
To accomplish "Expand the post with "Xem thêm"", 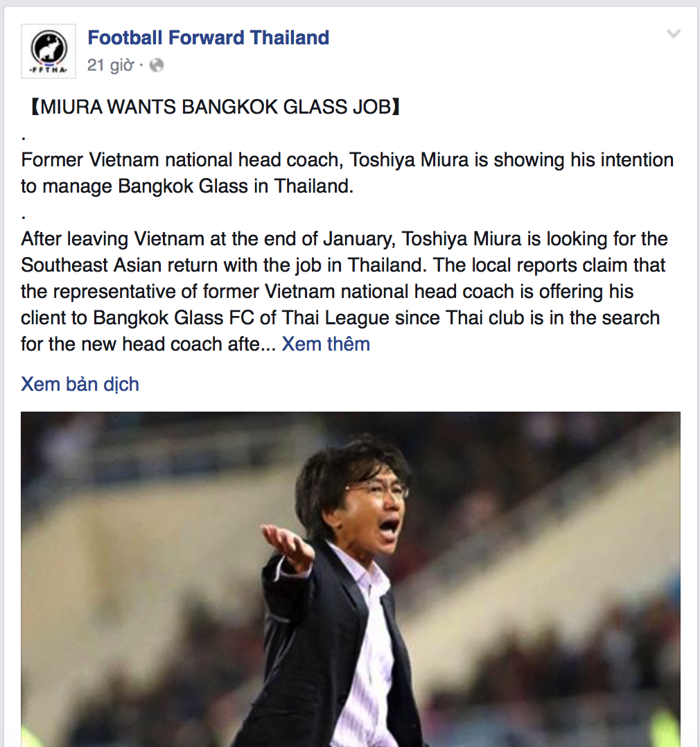I will (326, 344).
